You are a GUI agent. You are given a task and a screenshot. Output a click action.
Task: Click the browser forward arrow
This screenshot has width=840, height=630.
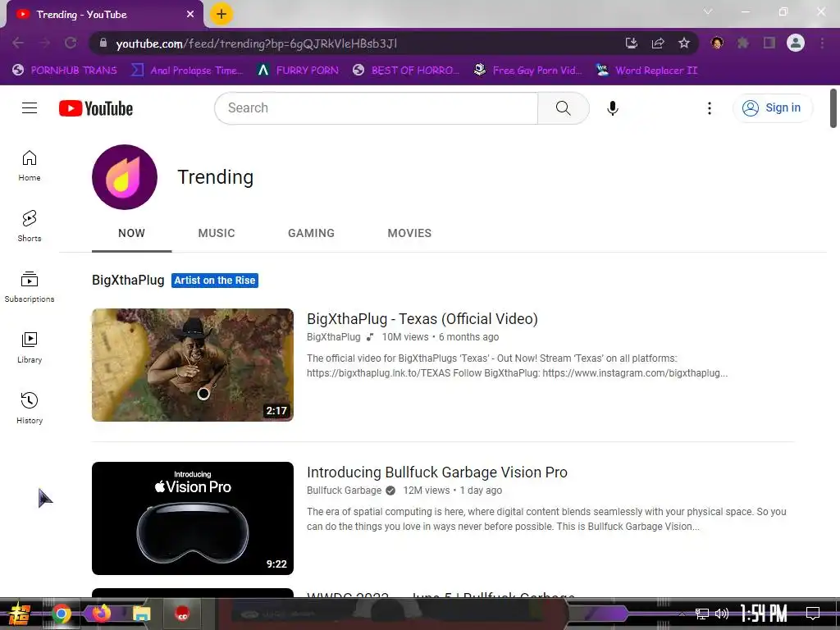coord(44,43)
